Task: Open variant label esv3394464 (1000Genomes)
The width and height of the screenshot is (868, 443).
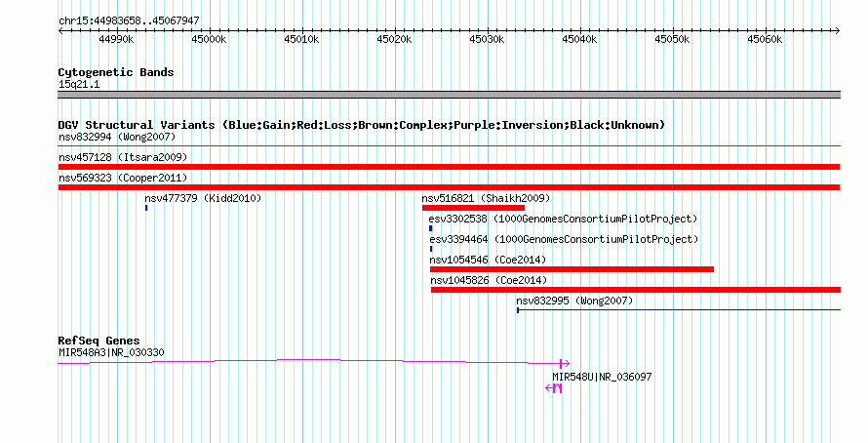Action: pyautogui.click(x=564, y=239)
